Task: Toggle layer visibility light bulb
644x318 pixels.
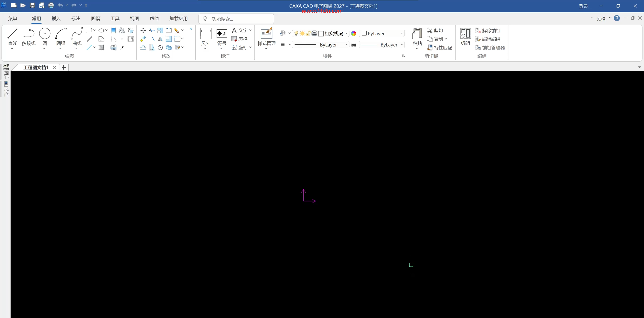Action: 296,33
